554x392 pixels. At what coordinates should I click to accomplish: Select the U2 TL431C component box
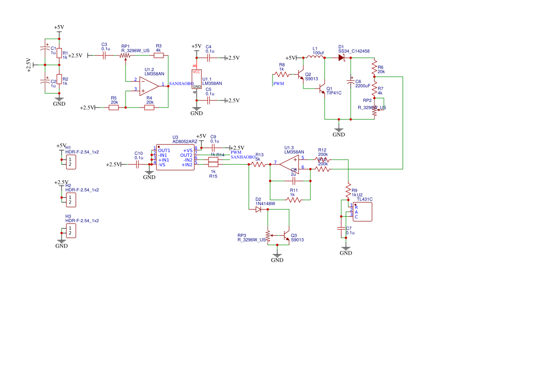(x=363, y=212)
